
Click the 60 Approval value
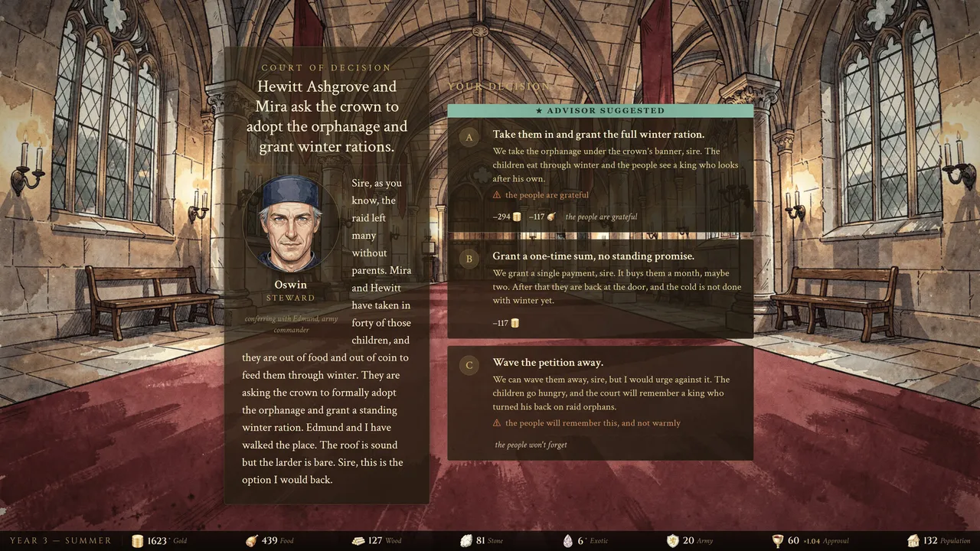click(793, 541)
